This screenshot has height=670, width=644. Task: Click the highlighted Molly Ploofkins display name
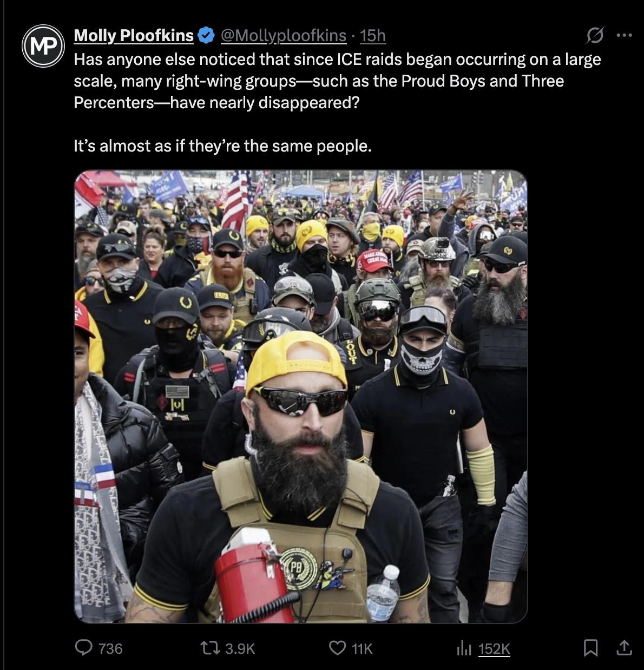tap(133, 35)
